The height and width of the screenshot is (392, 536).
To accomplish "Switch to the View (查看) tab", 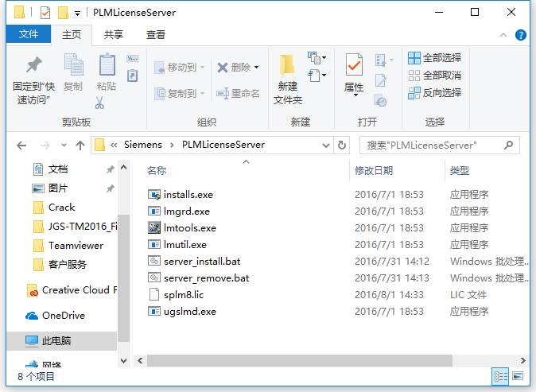I will (x=156, y=34).
